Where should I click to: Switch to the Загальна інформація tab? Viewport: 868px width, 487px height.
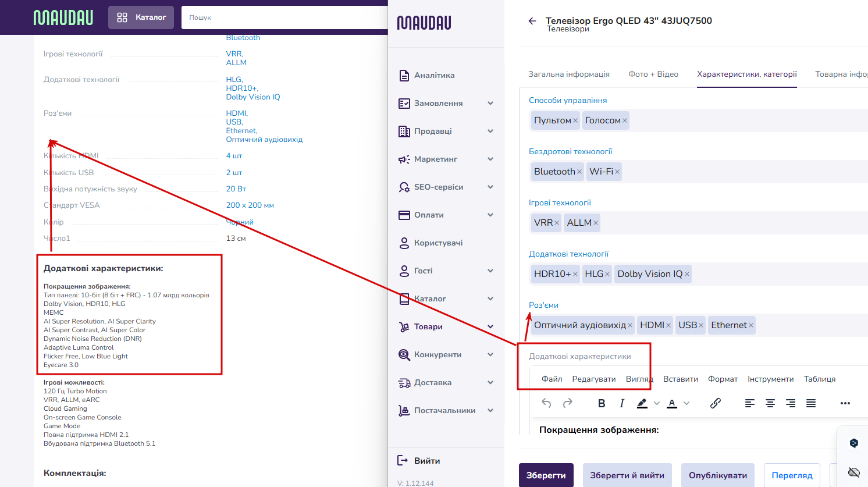point(569,74)
